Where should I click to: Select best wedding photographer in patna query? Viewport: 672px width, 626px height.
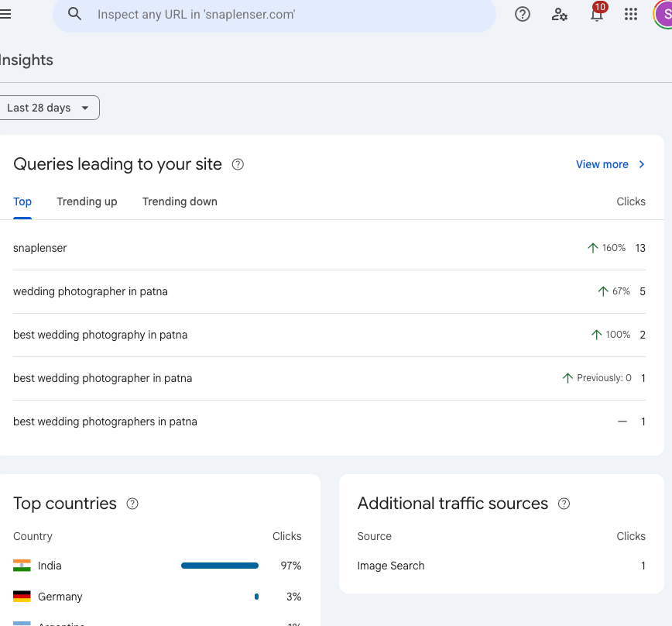pos(329,378)
